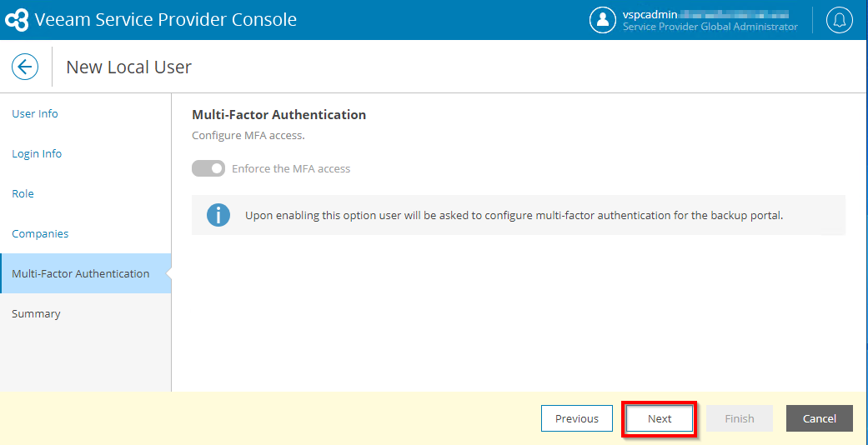Screen dimensions: 868x445
Task: Click the Finish button
Action: [x=739, y=418]
